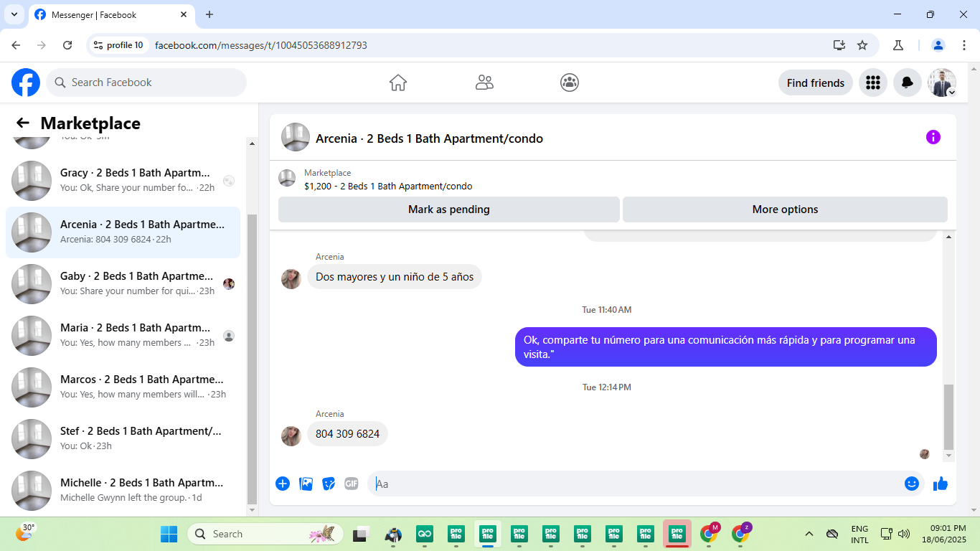The image size is (980, 551).
Task: Open Maria's apartment conversation
Action: (x=123, y=336)
